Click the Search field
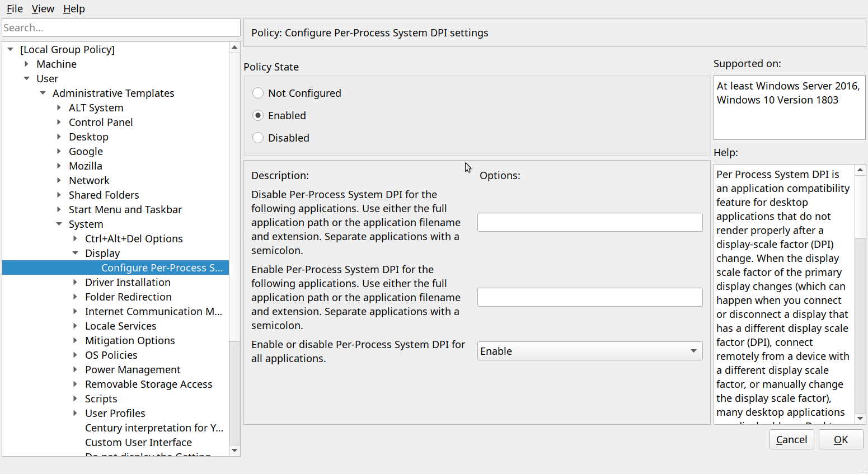868x474 pixels. 121,27
